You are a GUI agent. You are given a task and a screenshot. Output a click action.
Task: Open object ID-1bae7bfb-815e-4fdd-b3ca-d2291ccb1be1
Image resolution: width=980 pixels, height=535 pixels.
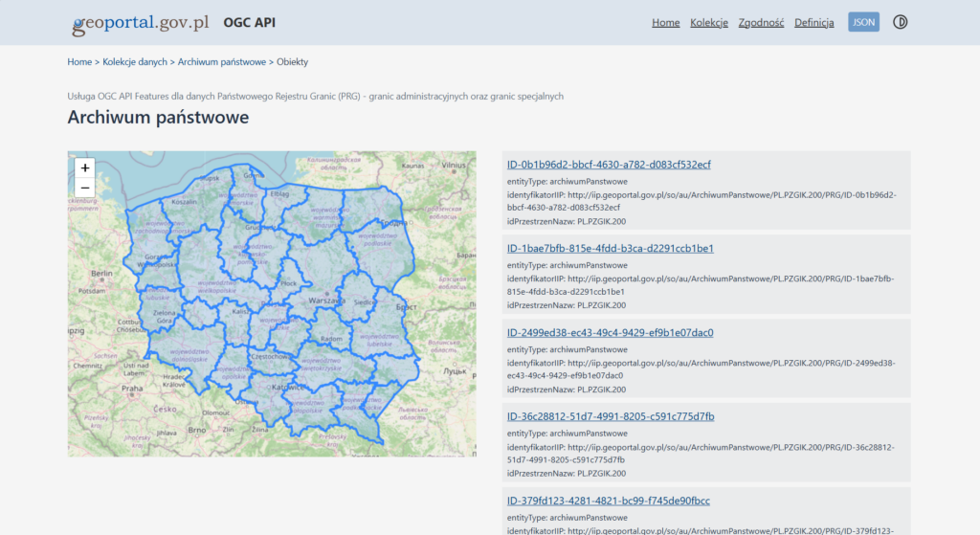click(x=610, y=248)
